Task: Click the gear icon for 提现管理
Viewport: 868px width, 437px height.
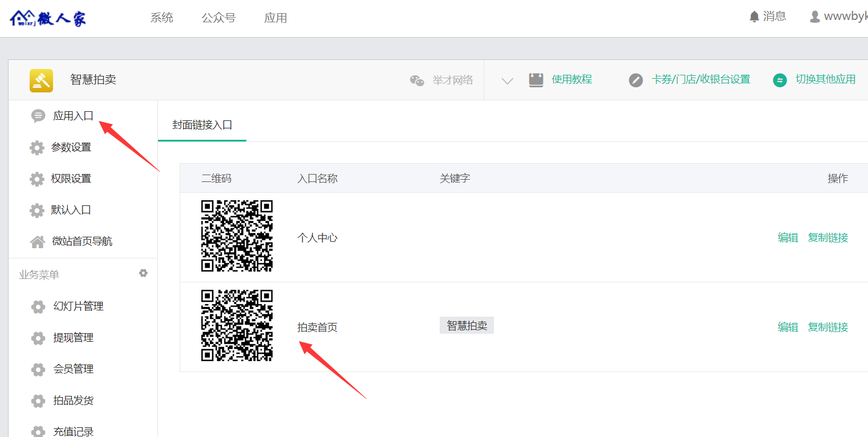Action: click(x=38, y=338)
